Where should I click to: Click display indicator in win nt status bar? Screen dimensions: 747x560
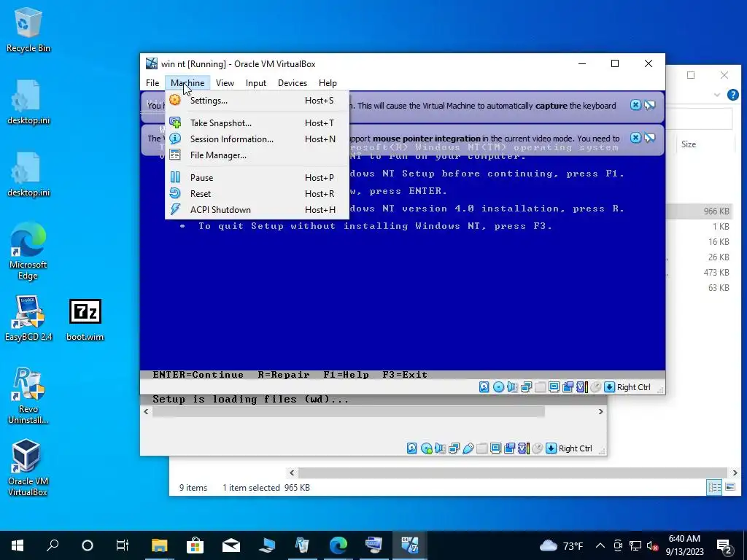tap(554, 387)
